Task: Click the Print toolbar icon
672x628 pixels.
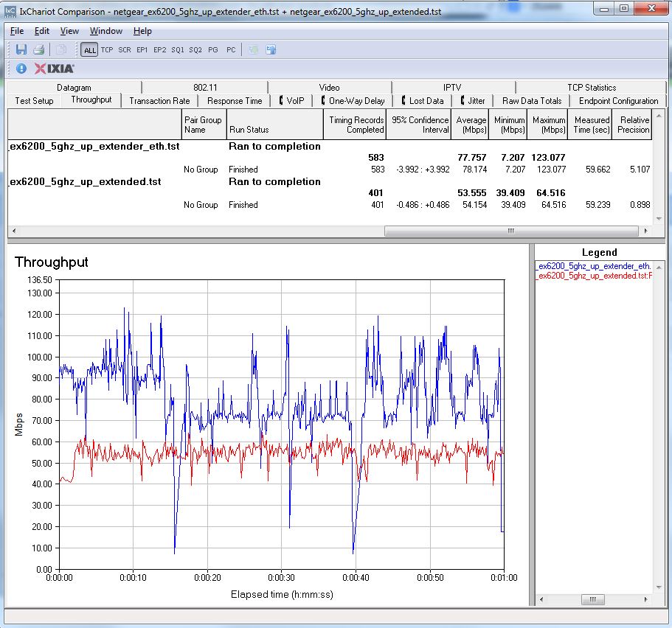Action: tap(39, 49)
